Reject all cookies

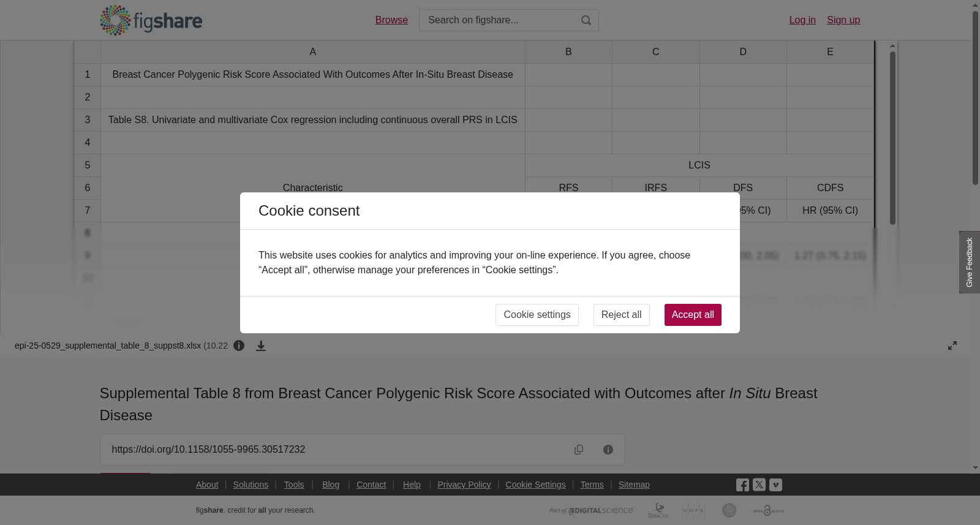(621, 315)
